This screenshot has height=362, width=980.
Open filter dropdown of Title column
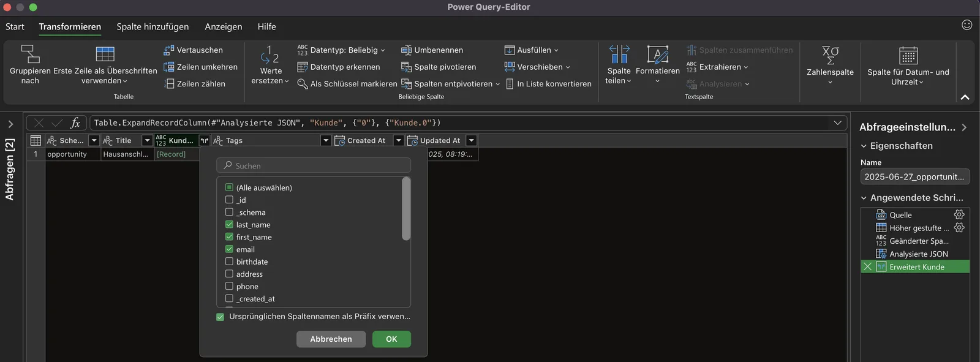pyautogui.click(x=146, y=140)
